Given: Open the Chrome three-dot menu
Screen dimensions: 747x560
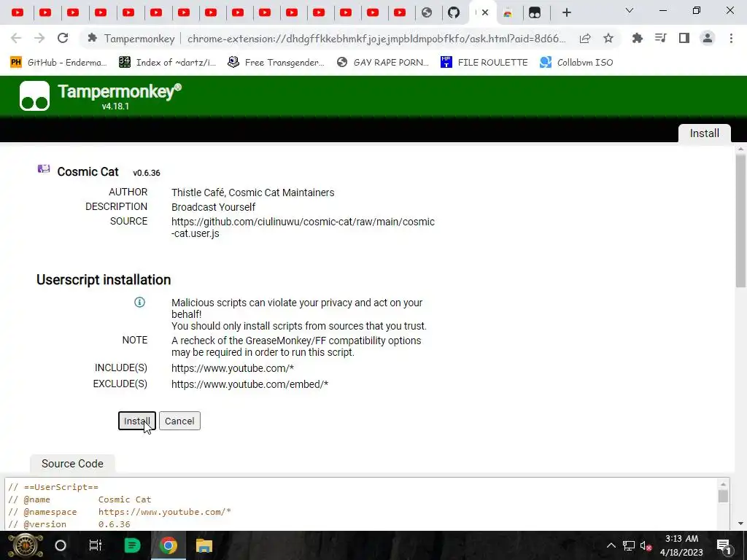Looking at the screenshot, I should [x=731, y=38].
